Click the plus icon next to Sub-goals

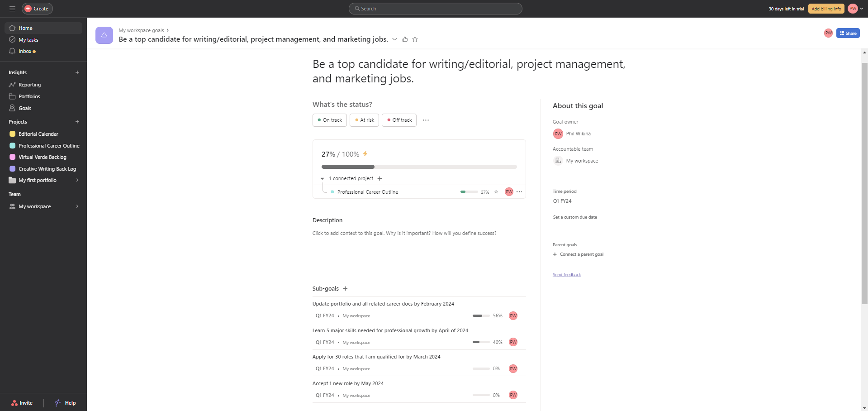[x=345, y=289]
